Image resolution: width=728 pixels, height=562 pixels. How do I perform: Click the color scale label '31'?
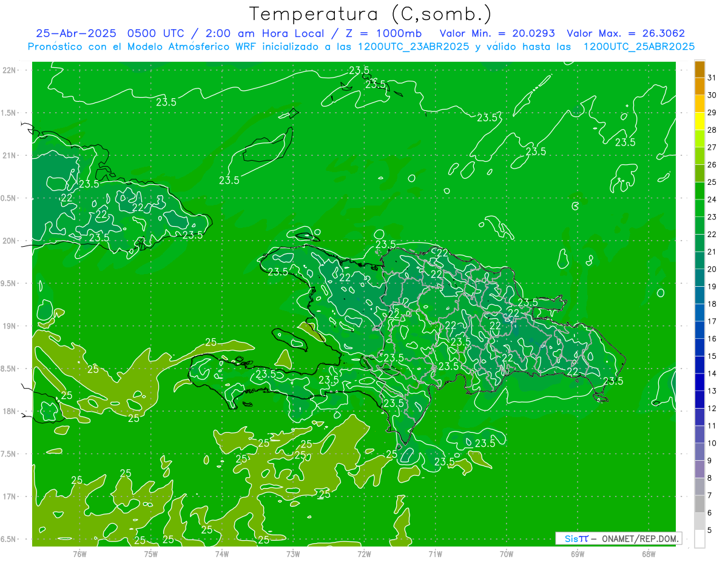[x=712, y=77]
